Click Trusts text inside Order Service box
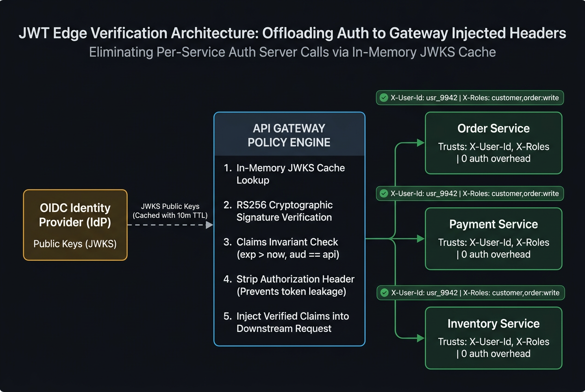This screenshot has height=392, width=585. 493,153
